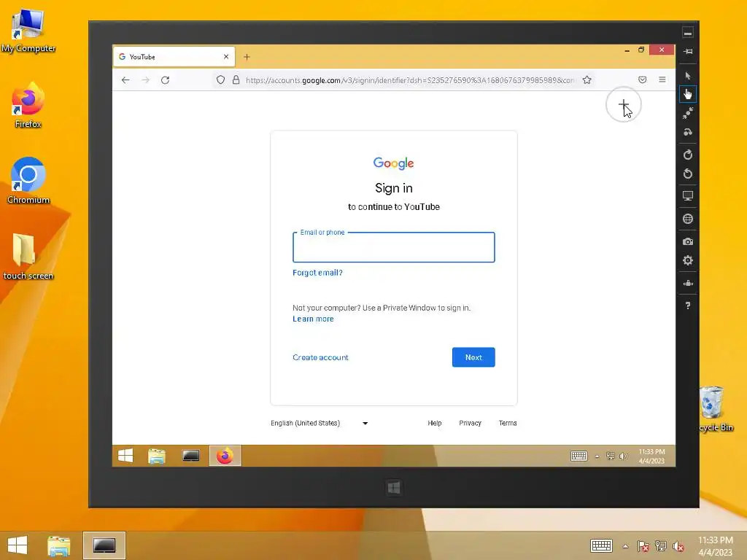Click the blue Next button
The image size is (747, 560).
pos(473,357)
